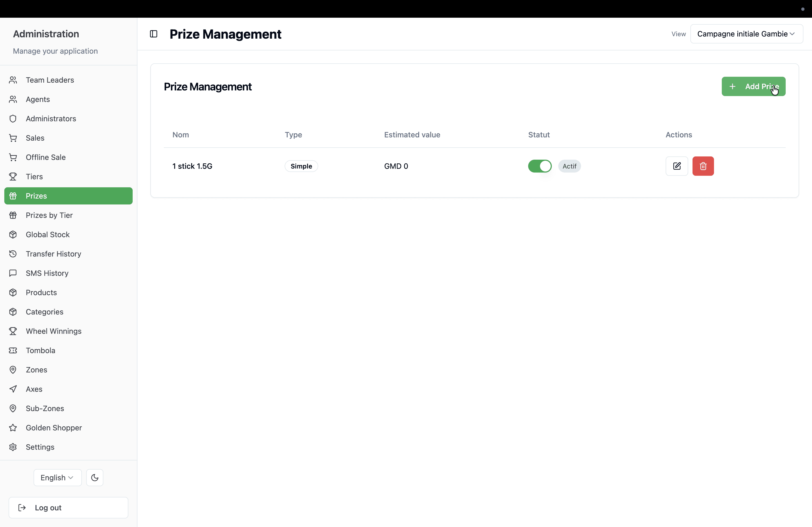This screenshot has width=812, height=527.
Task: Navigate to Products page
Action: [68, 292]
